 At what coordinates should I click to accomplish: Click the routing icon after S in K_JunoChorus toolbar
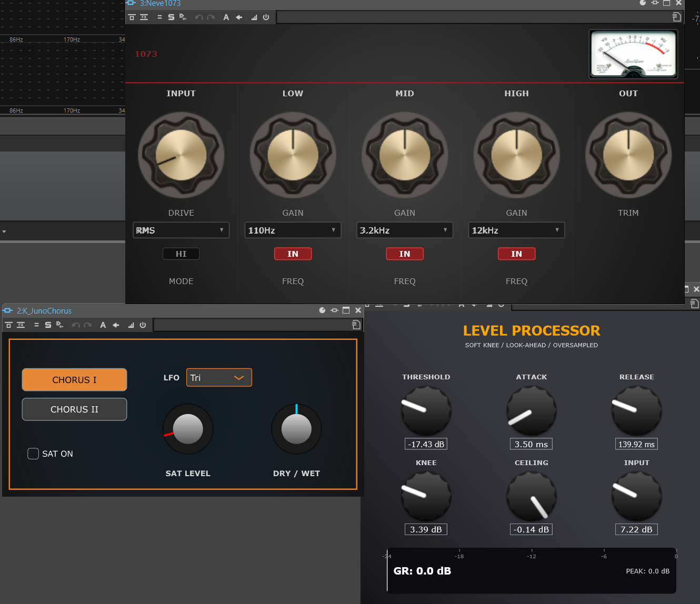click(59, 325)
